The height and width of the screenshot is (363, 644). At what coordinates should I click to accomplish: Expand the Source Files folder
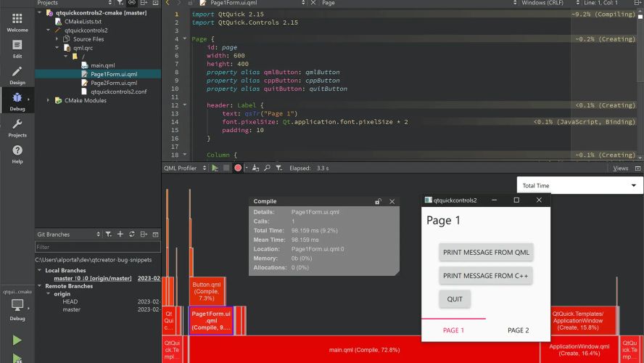click(57, 39)
